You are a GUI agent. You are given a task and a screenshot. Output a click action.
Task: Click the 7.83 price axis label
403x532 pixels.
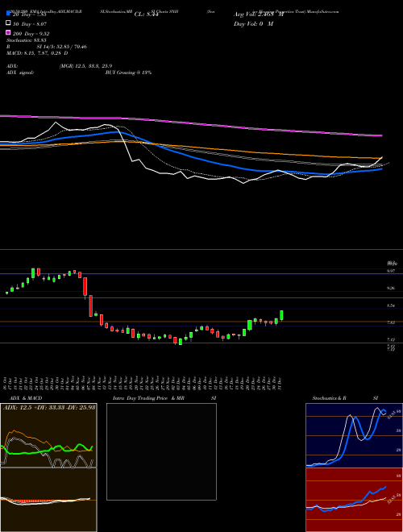391,322
